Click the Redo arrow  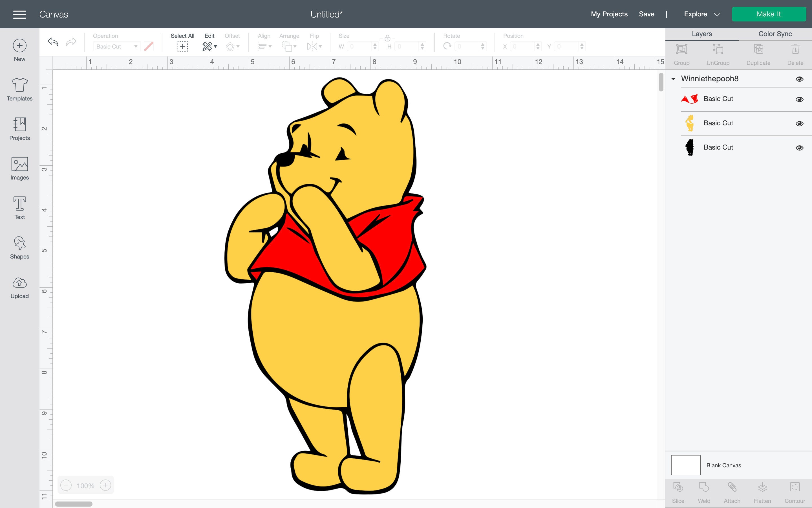(x=71, y=42)
